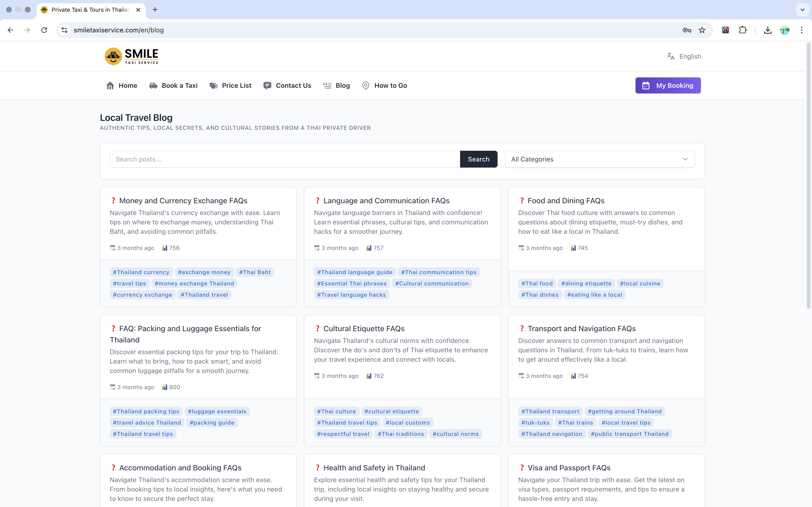Screen dimensions: 812x507
Task: Open Food and Dining FAQs post
Action: pos(566,200)
